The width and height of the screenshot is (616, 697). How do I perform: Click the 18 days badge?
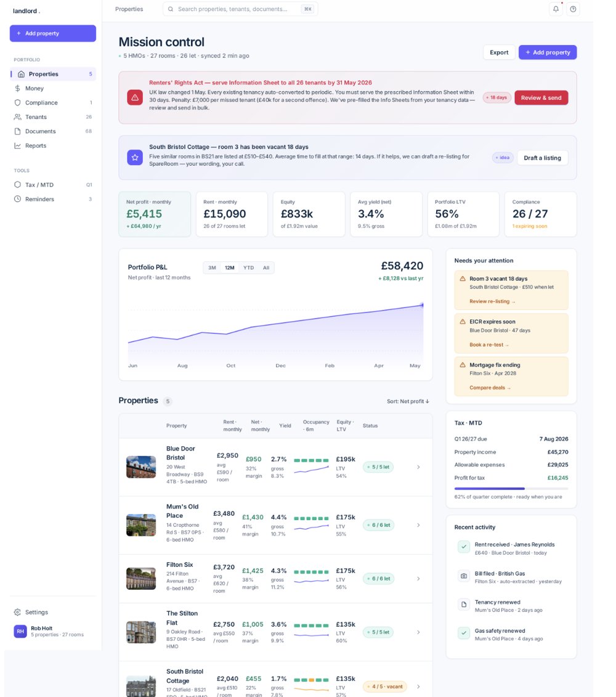pos(497,97)
